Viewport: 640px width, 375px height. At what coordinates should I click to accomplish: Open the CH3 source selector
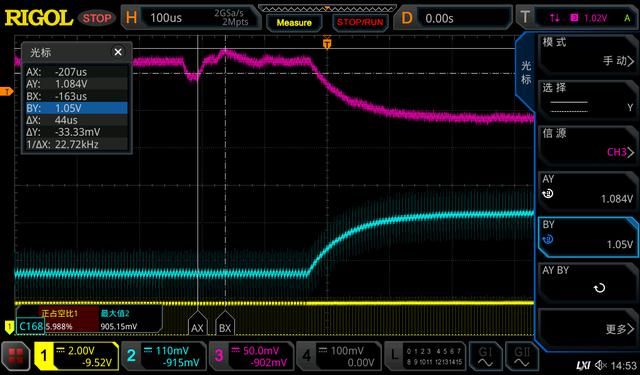pyautogui.click(x=588, y=144)
